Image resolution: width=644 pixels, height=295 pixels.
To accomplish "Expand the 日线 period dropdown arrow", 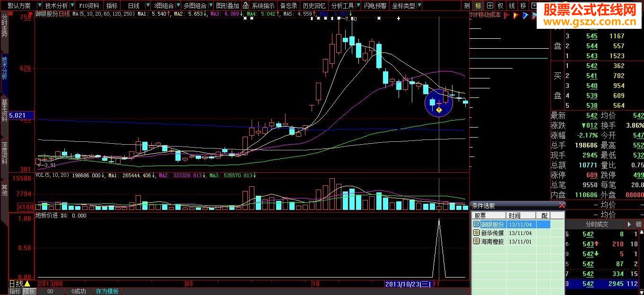I will (x=148, y=6).
